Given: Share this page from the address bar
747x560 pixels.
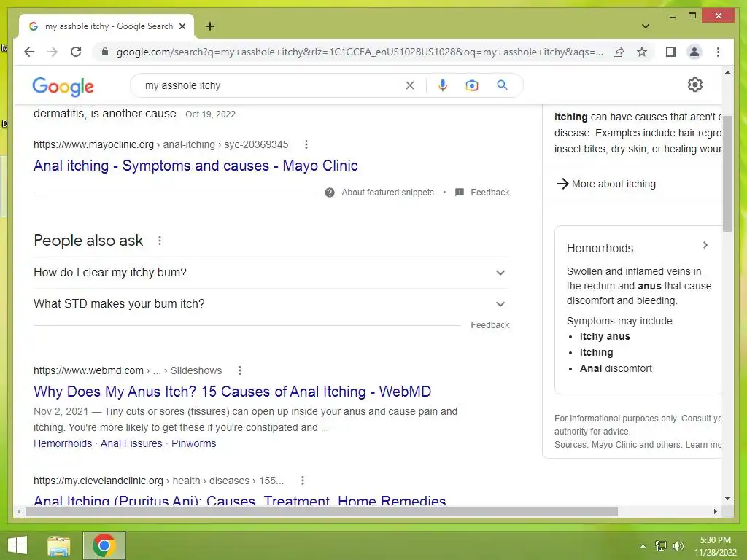Looking at the screenshot, I should click(619, 52).
